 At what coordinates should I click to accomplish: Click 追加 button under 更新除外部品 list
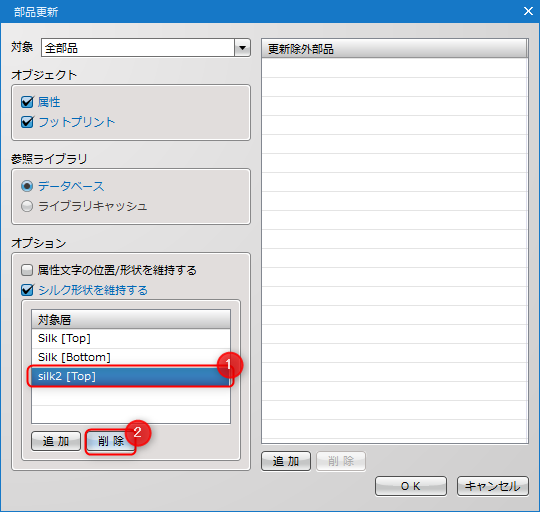(x=286, y=461)
